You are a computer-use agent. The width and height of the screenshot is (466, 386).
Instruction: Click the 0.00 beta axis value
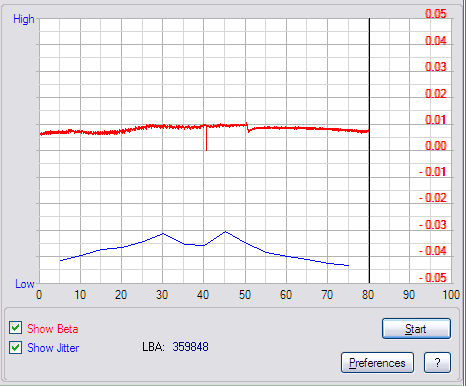click(x=436, y=146)
